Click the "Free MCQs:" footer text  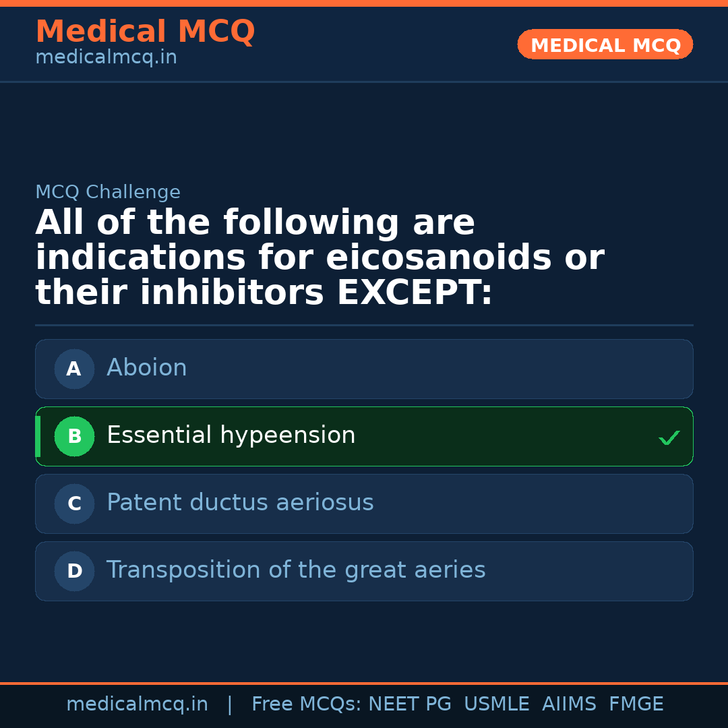point(307,704)
